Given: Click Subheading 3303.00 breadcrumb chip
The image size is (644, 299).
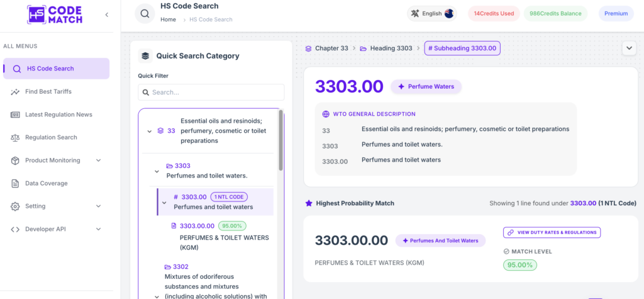Looking at the screenshot, I should click(x=462, y=48).
